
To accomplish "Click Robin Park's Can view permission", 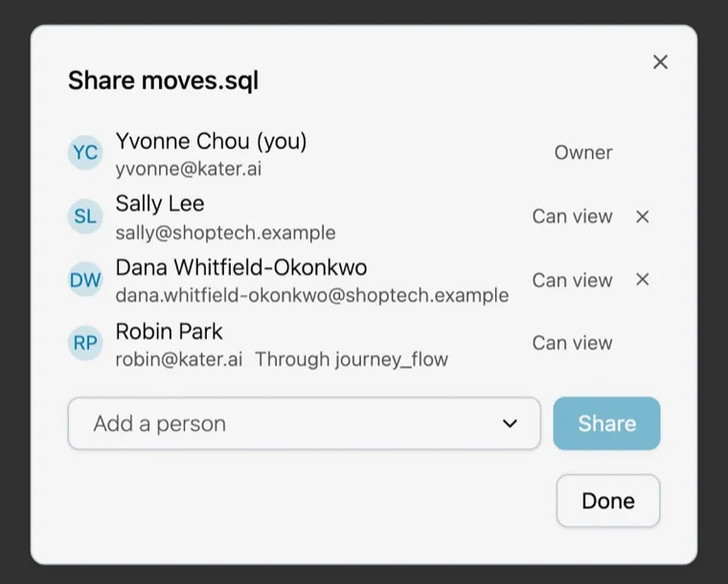I will pos(573,344).
